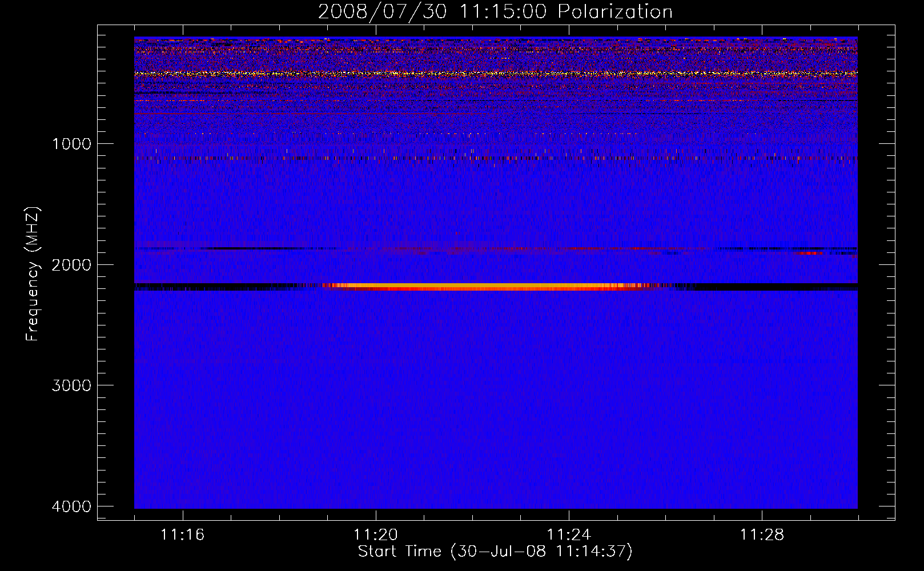Image resolution: width=924 pixels, height=571 pixels.
Task: Click the 3000 frequency tick label
Action: point(71,385)
